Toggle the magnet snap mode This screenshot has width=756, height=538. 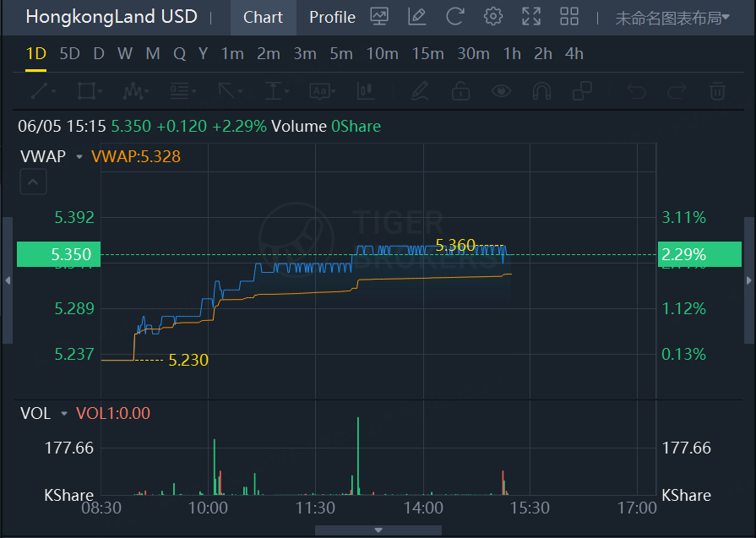coord(541,90)
